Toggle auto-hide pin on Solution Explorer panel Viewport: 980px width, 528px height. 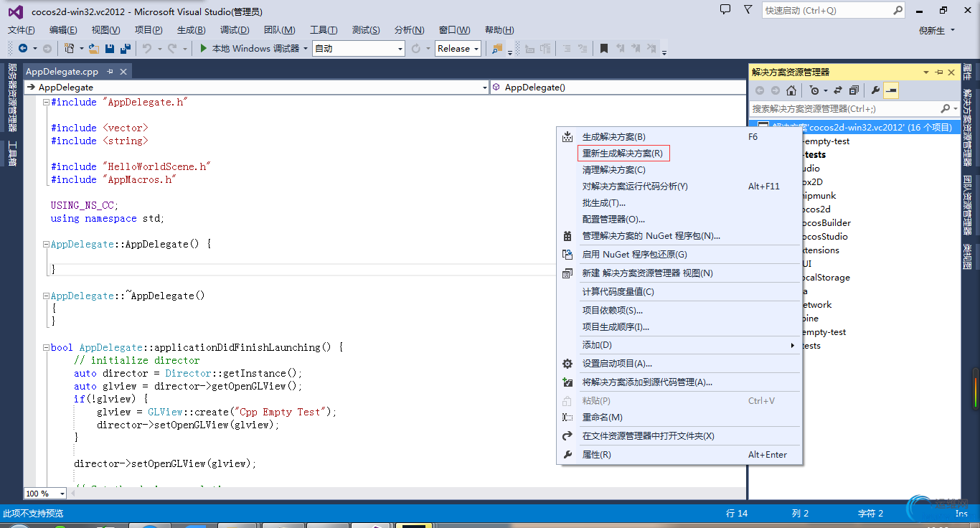(938, 72)
